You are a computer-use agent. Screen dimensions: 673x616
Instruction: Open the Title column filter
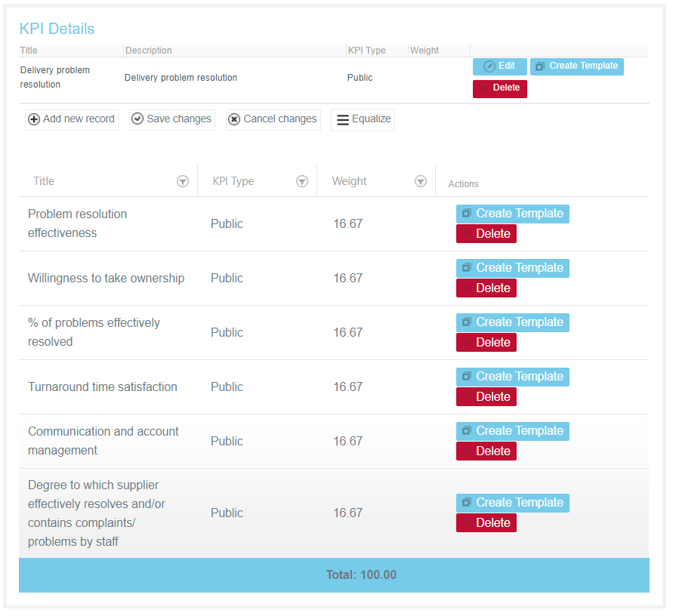(x=183, y=181)
